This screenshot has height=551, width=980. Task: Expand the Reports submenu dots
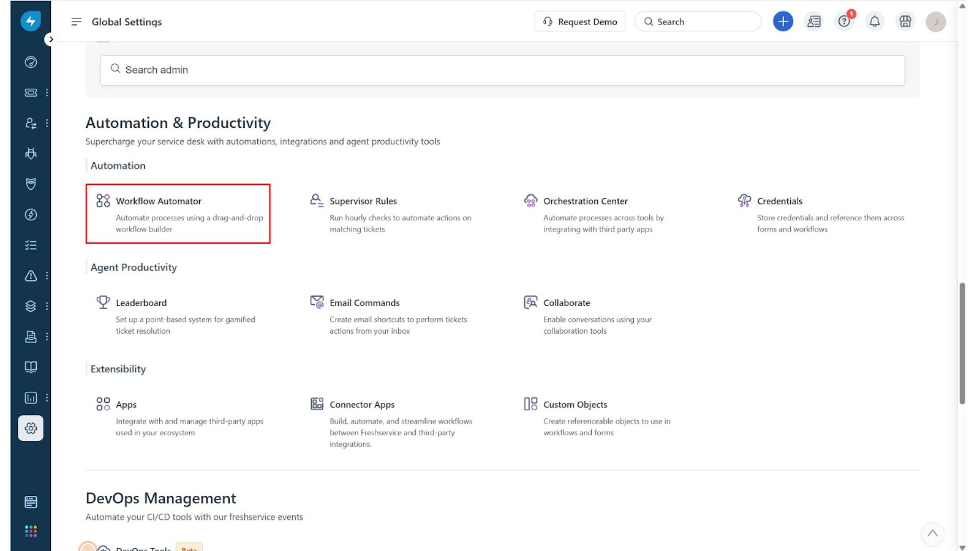(x=47, y=398)
